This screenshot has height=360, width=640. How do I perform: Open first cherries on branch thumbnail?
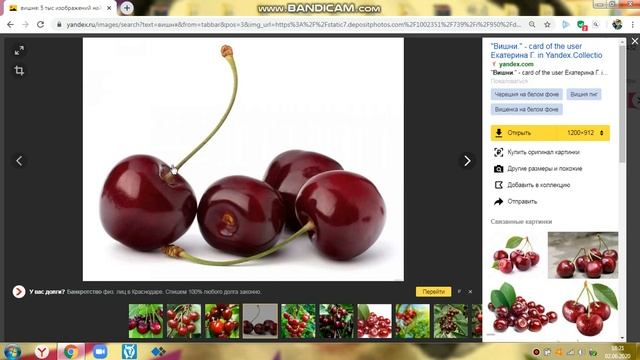coord(145,321)
